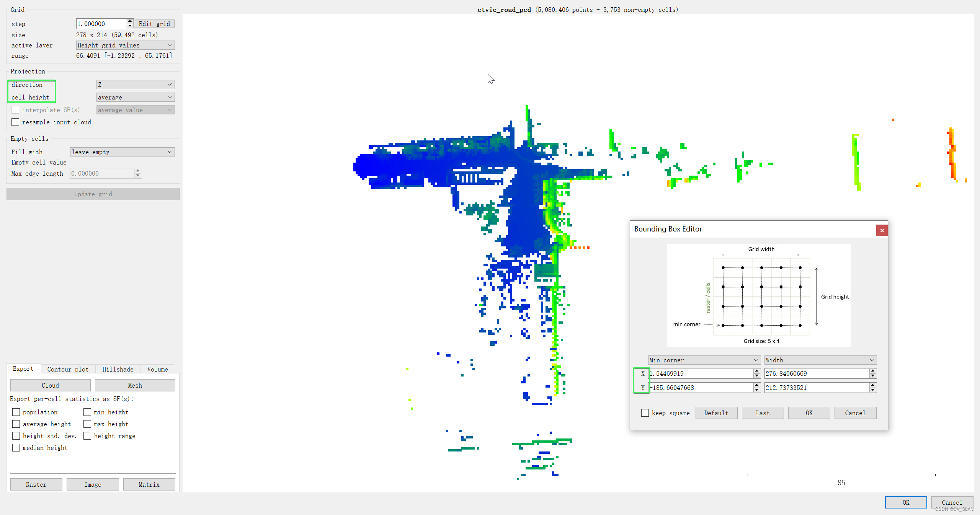This screenshot has width=980, height=515.
Task: Click the Edit grid button
Action: [x=154, y=23]
